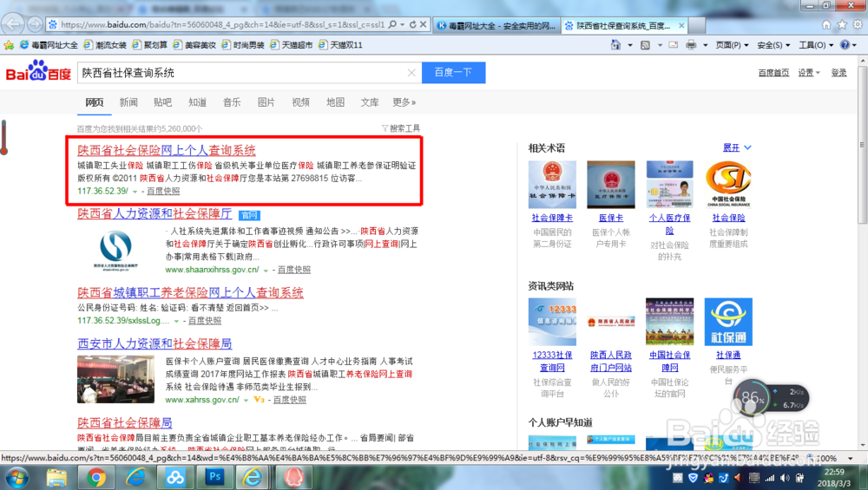Click the stop X in address bar
Image resolution: width=868 pixels, height=490 pixels.
423,25
